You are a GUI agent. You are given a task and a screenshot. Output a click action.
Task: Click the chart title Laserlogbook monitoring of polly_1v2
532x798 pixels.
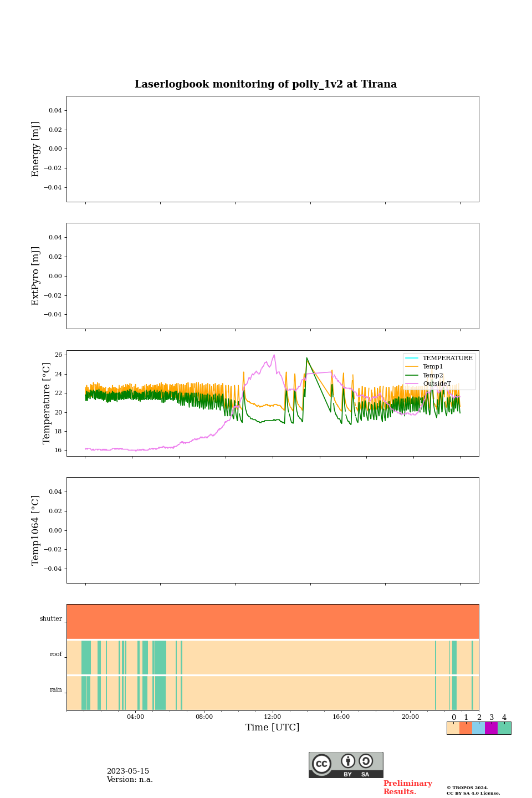coord(265,84)
